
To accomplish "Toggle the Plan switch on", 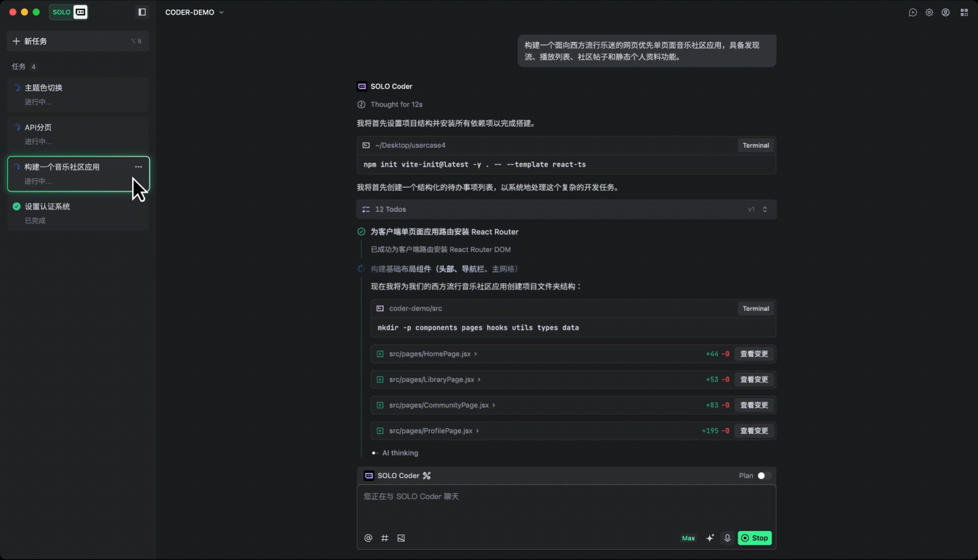I will click(x=761, y=475).
